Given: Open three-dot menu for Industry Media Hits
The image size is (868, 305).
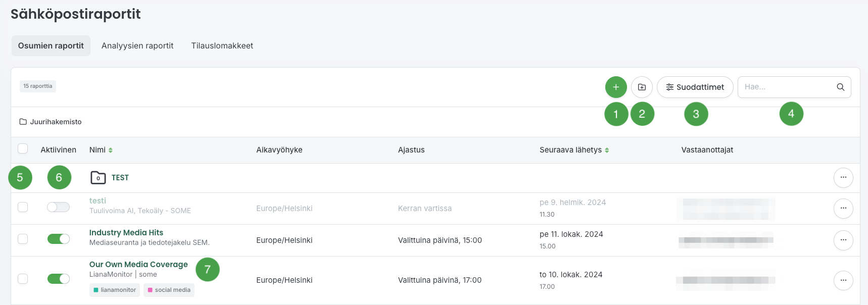Looking at the screenshot, I should [843, 240].
